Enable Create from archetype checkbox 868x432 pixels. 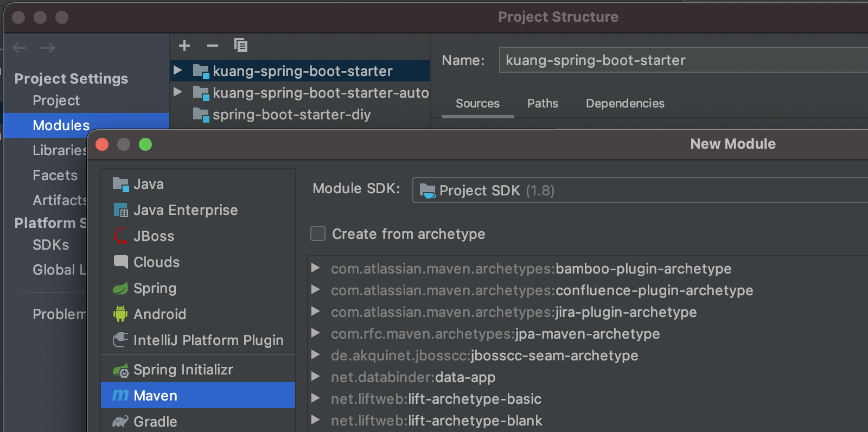click(318, 234)
